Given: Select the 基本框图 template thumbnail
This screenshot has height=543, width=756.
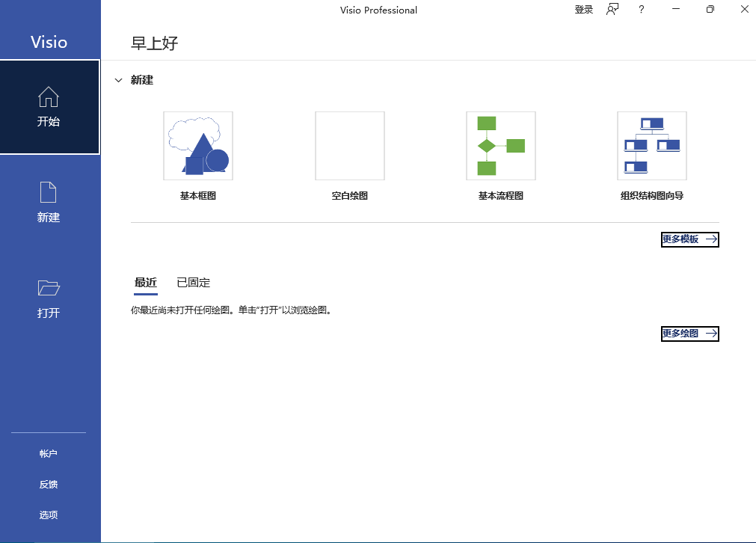Looking at the screenshot, I should 198,146.
